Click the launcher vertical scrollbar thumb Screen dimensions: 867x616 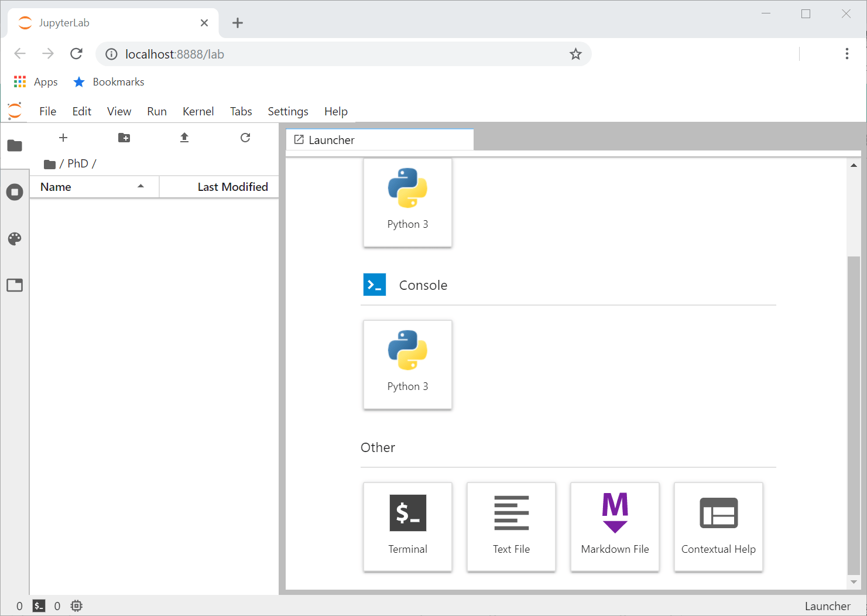[854, 416]
